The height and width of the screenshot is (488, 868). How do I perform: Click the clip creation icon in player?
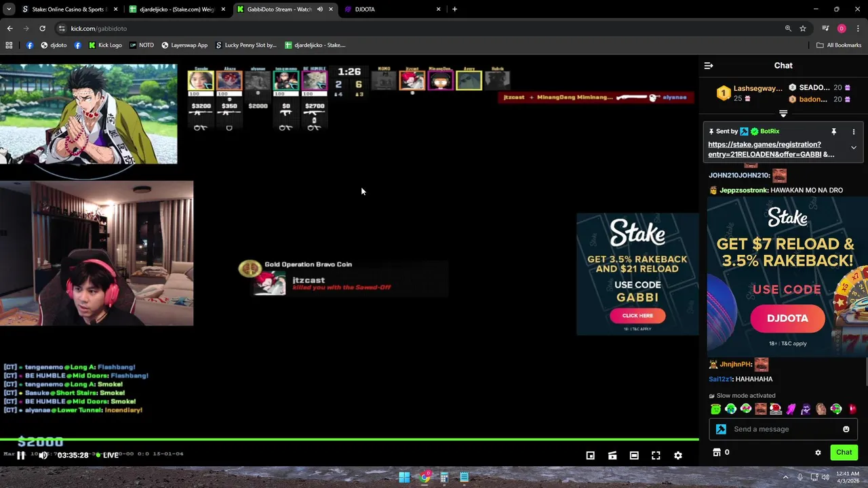point(612,455)
